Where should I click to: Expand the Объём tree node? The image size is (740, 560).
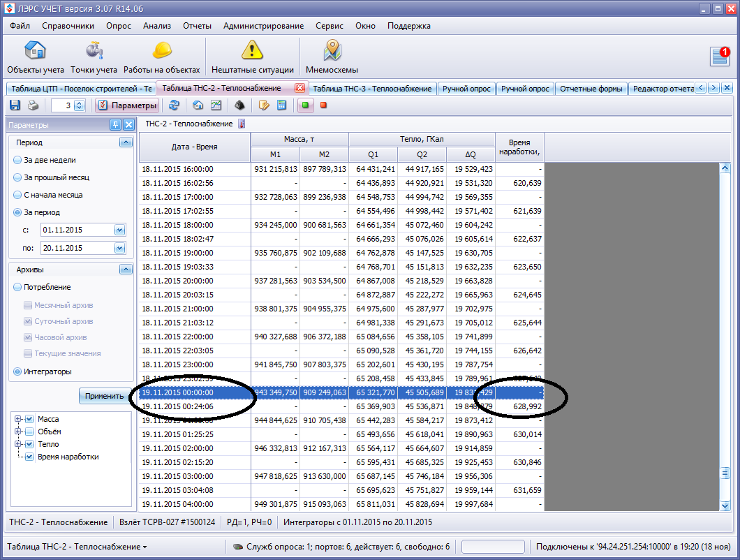[x=18, y=432]
